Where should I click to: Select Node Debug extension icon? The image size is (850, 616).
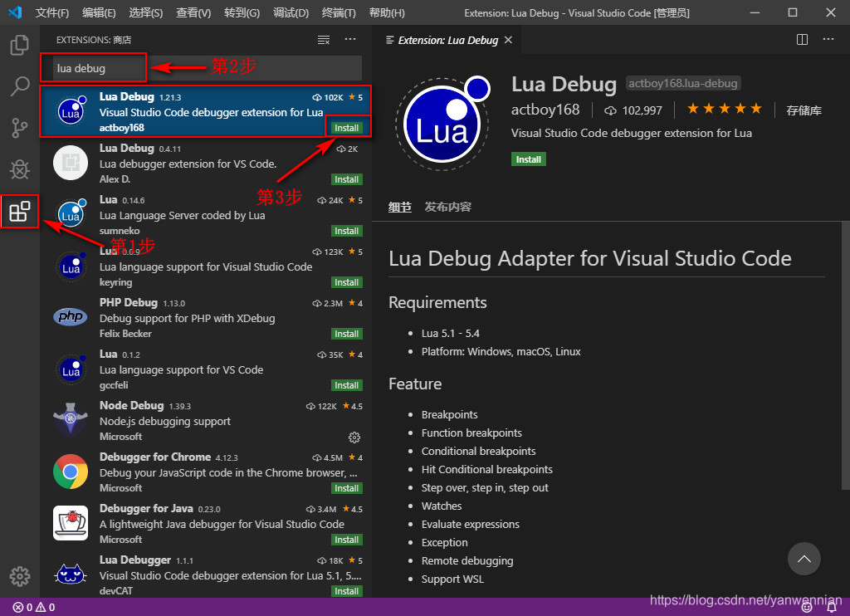click(x=71, y=419)
